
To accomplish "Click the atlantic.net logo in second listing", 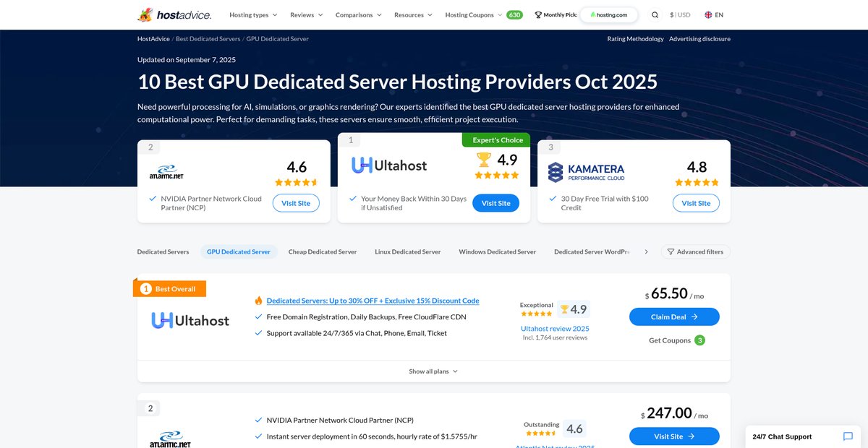I will tap(171, 439).
